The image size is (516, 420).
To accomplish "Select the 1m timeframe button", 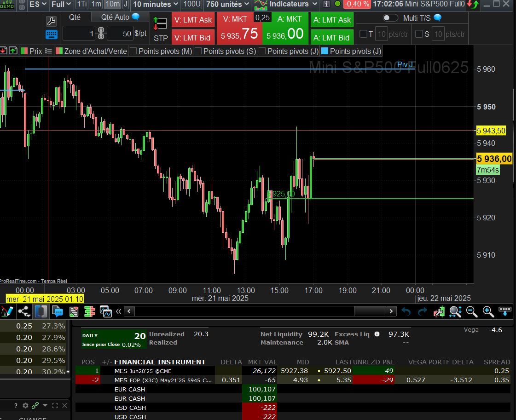I will click(x=96, y=4).
